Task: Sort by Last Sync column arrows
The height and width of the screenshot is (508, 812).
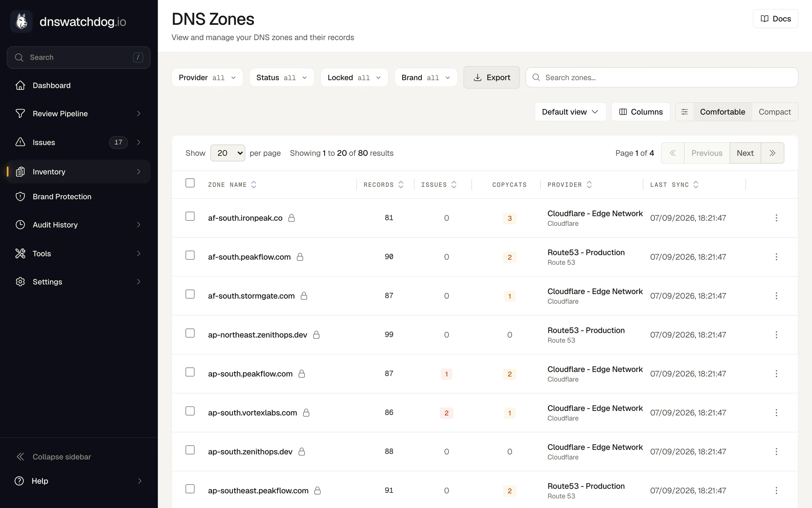Action: tap(696, 185)
